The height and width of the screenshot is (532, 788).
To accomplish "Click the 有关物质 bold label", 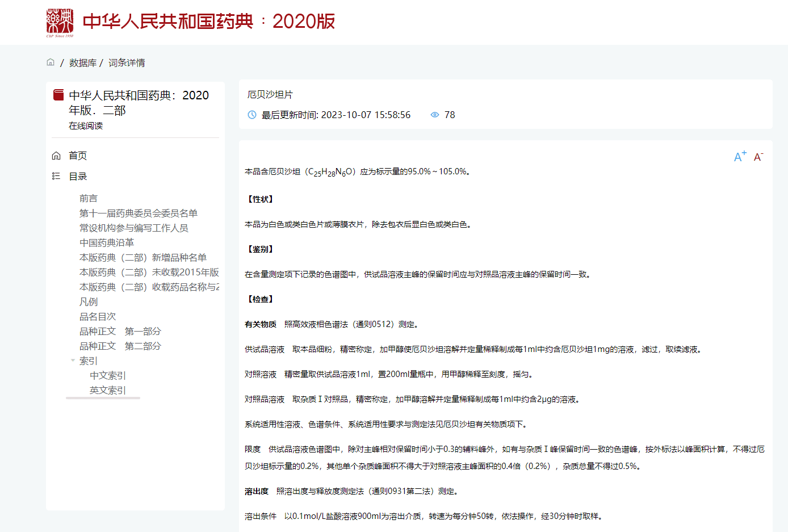I will pos(261,324).
